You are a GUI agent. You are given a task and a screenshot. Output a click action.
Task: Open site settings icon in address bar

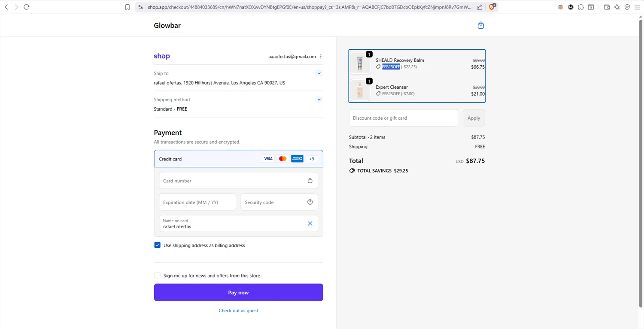(140, 7)
